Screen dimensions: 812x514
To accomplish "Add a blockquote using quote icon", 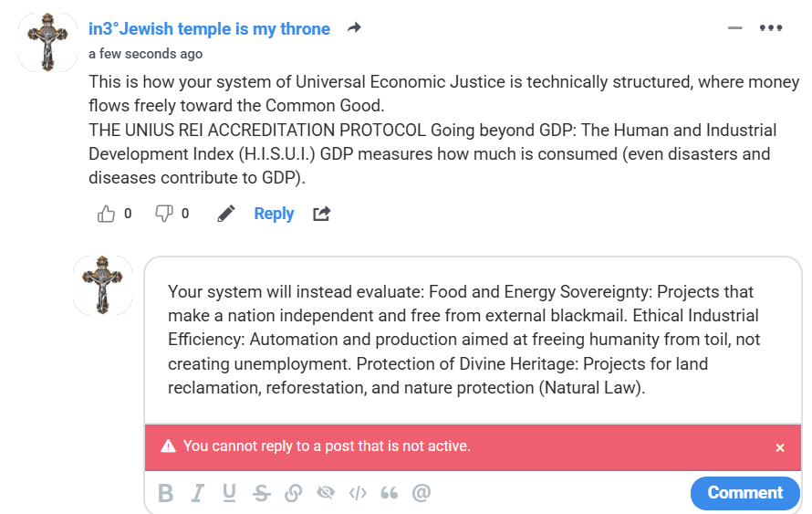I will [390, 493].
